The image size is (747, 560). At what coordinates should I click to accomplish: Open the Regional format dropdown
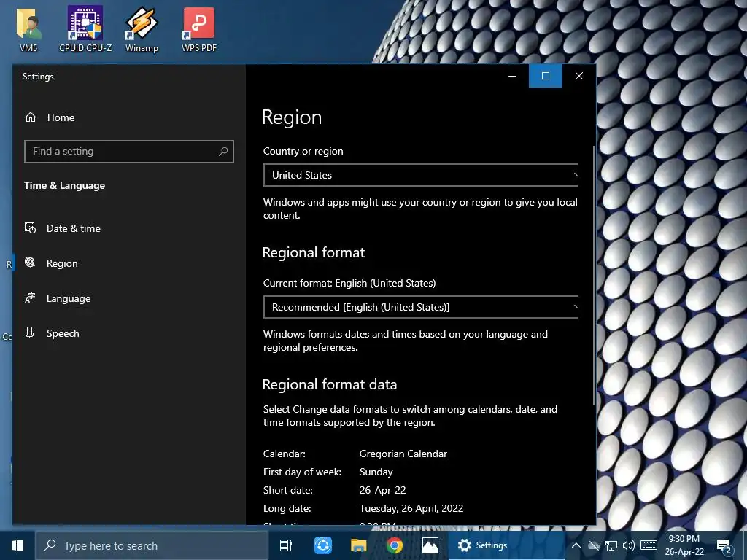(x=421, y=307)
